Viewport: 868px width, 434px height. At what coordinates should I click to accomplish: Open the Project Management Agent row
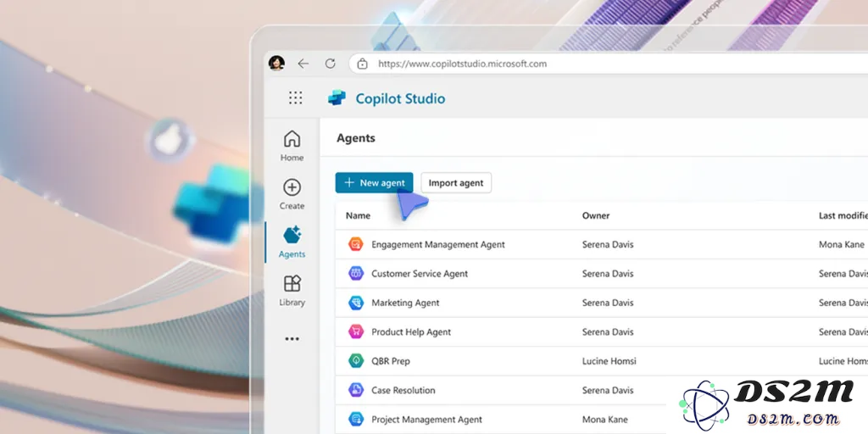[602, 419]
